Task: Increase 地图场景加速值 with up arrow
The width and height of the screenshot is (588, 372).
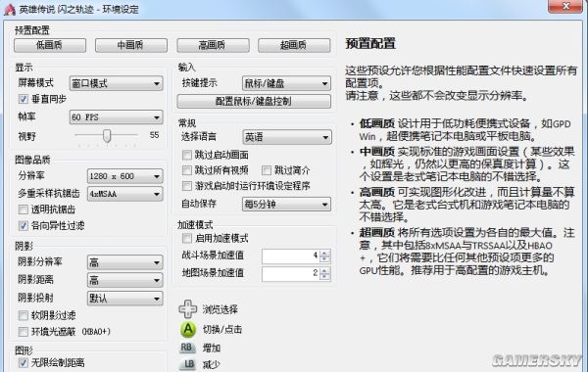Action: [324, 270]
